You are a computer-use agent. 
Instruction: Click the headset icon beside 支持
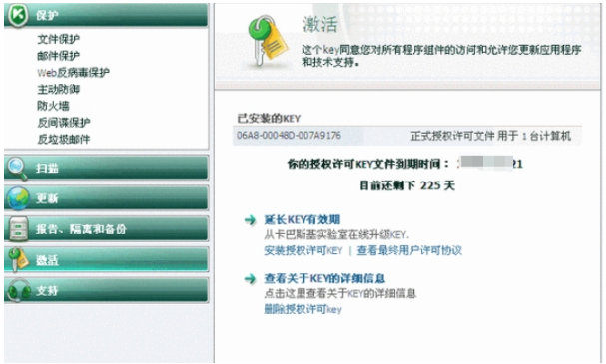[19, 290]
